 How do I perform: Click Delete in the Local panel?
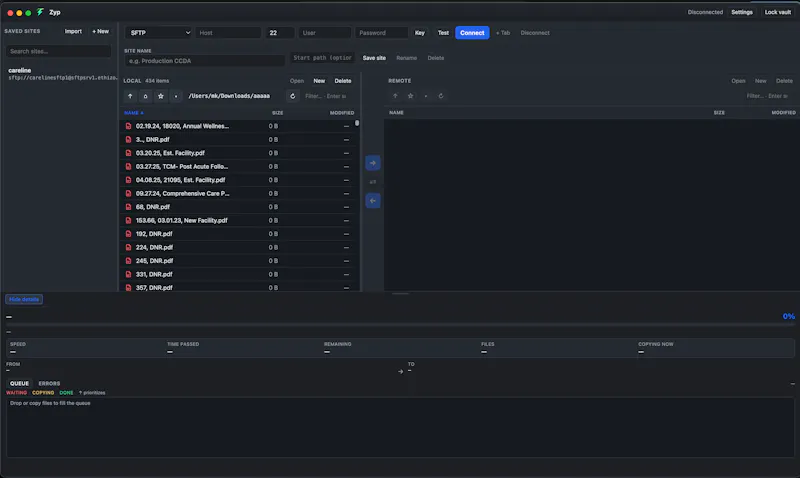[x=343, y=81]
